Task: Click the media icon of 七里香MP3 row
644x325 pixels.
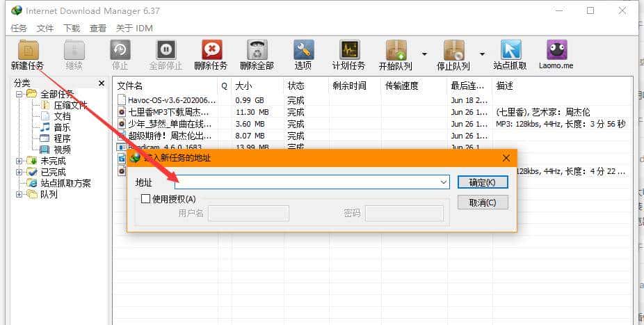Action: click(x=121, y=112)
